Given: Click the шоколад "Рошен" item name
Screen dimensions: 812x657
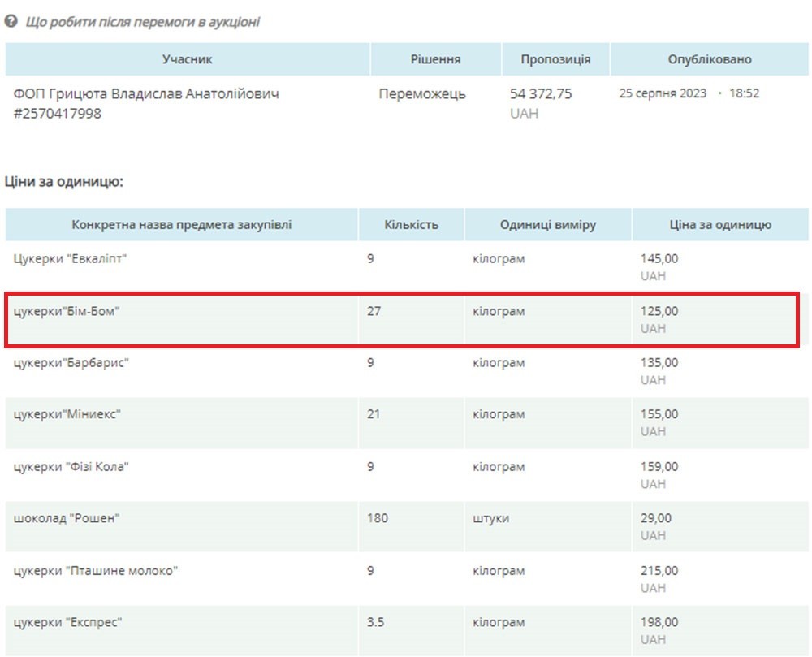Looking at the screenshot, I should [x=67, y=519].
